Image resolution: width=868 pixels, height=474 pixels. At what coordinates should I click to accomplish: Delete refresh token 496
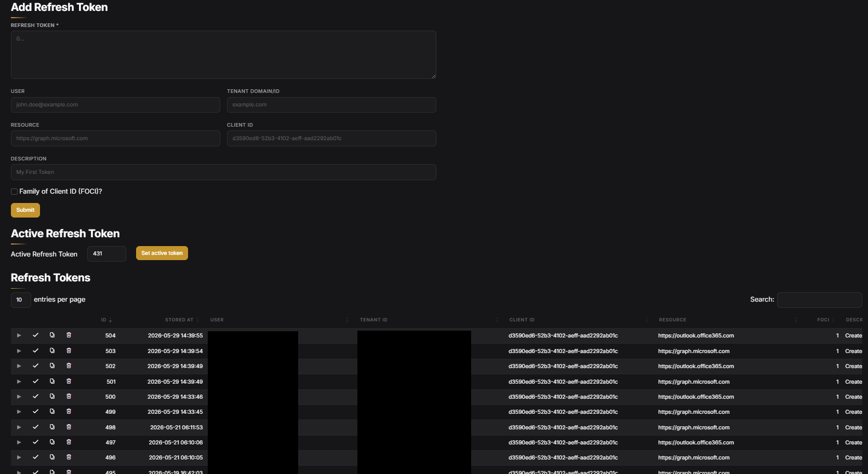(x=69, y=457)
